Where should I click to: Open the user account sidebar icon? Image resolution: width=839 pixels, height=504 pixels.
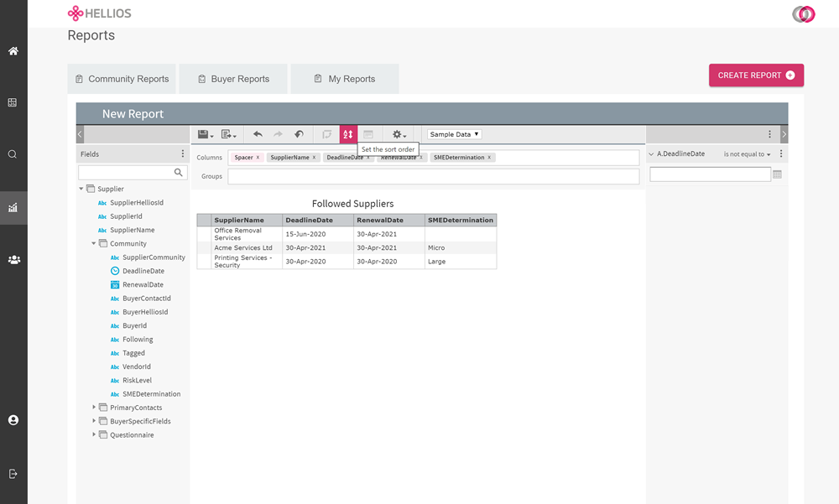(13, 420)
